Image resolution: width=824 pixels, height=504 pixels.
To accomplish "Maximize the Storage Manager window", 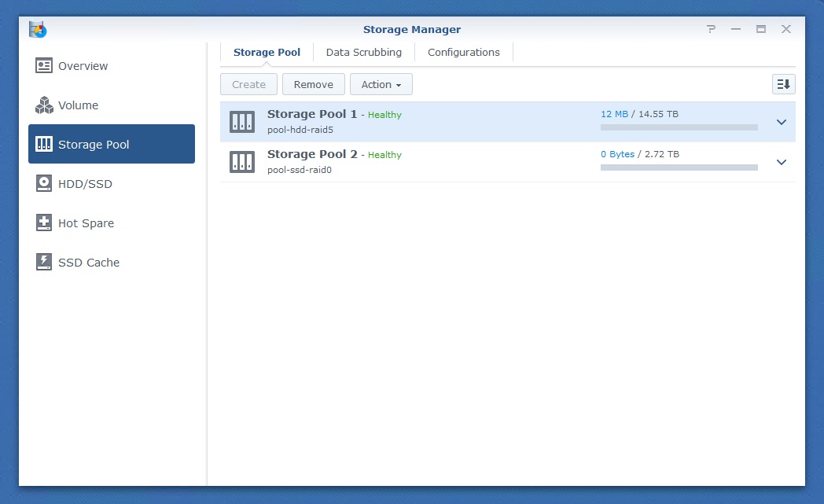I will [x=760, y=29].
